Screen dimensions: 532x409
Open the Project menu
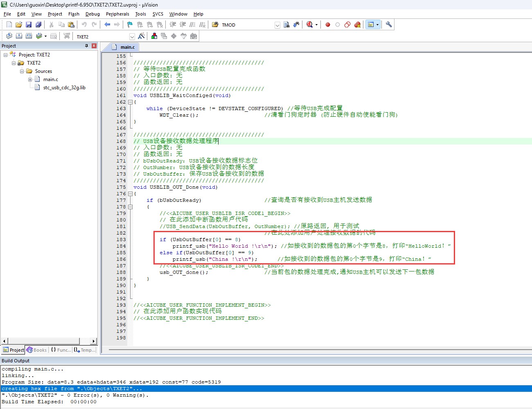coord(55,14)
